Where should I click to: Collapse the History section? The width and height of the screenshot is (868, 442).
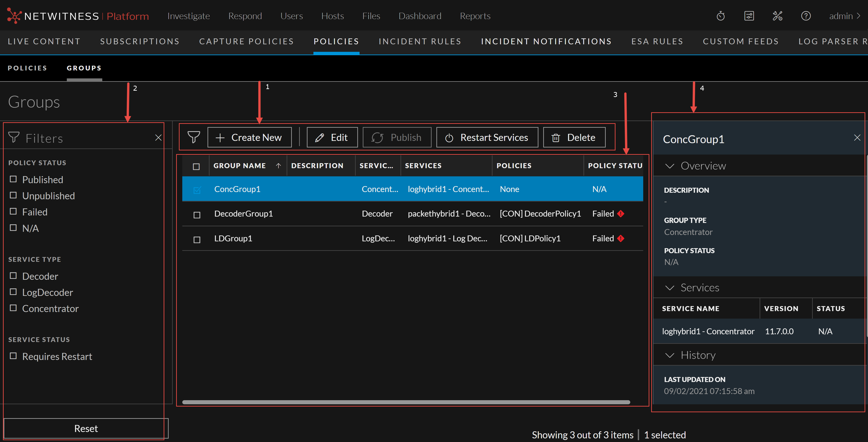(x=670, y=355)
